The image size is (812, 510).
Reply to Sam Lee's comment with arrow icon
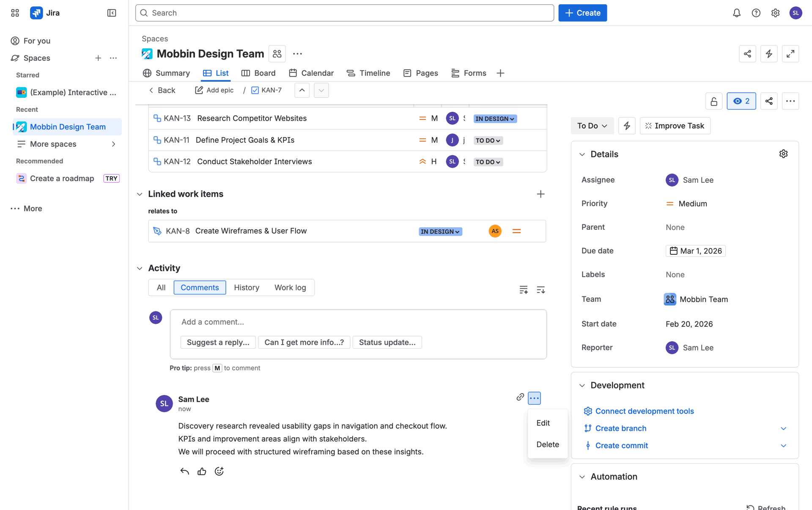click(x=184, y=471)
